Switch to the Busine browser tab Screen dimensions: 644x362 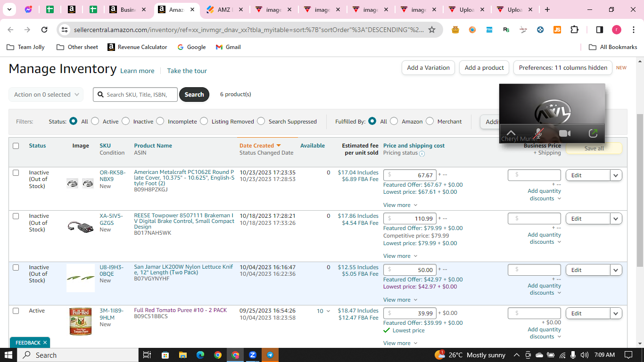click(128, 9)
